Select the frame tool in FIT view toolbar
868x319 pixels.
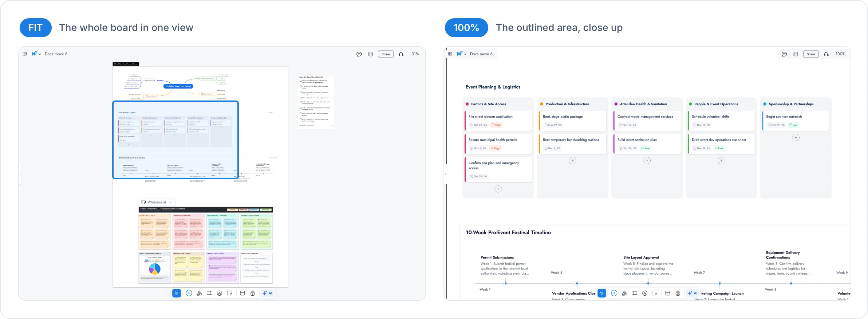pos(209,293)
